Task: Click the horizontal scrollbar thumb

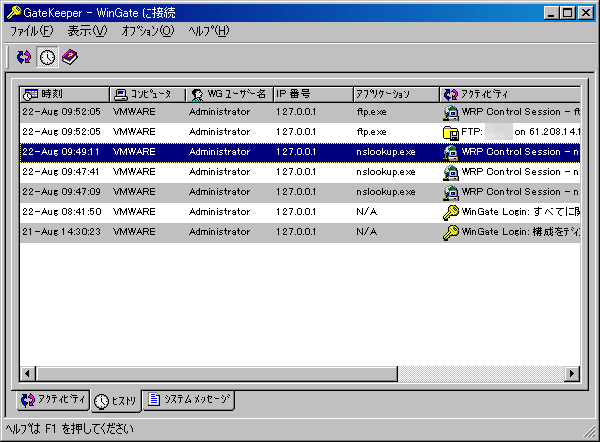Action: coord(217,373)
